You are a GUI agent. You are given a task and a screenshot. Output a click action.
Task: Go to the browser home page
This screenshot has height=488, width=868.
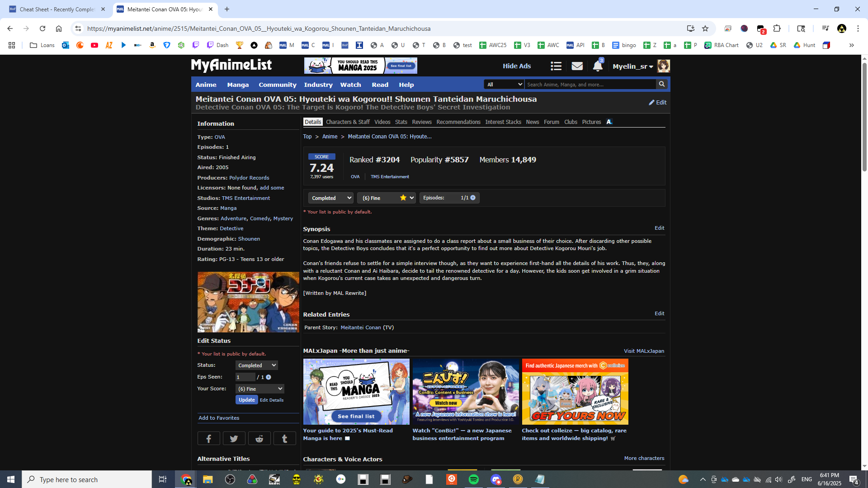pyautogui.click(x=59, y=28)
